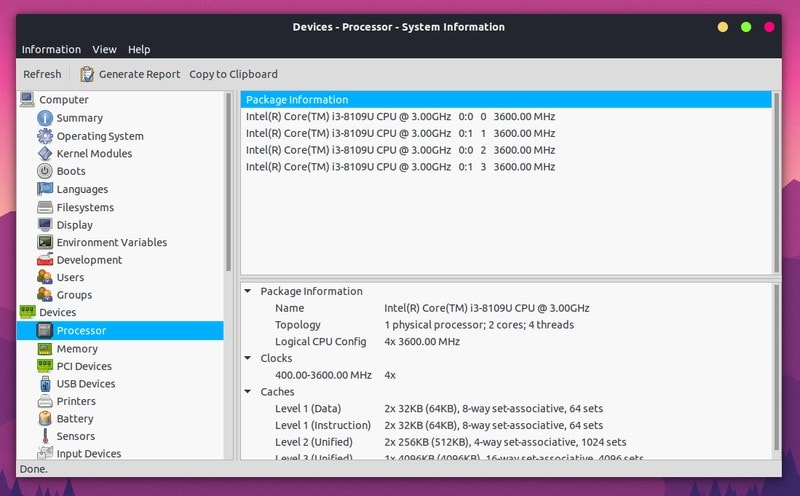
Task: Click the Generate Report clipboard icon
Action: [87, 75]
